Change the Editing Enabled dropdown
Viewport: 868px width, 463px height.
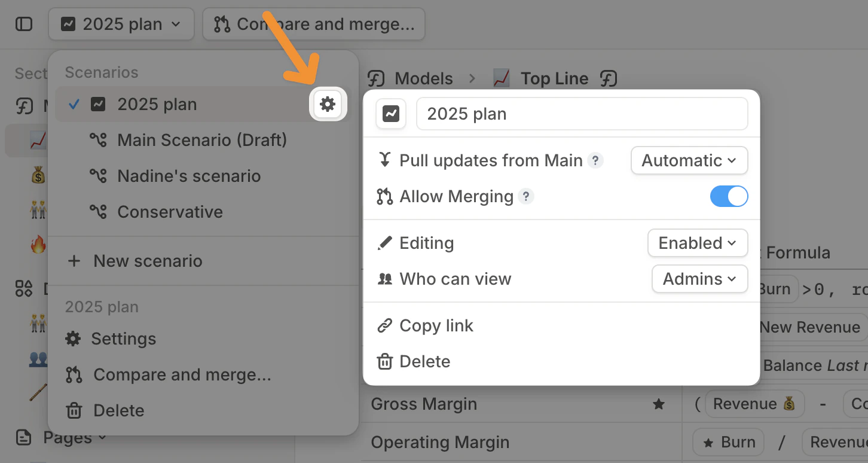[x=698, y=243]
